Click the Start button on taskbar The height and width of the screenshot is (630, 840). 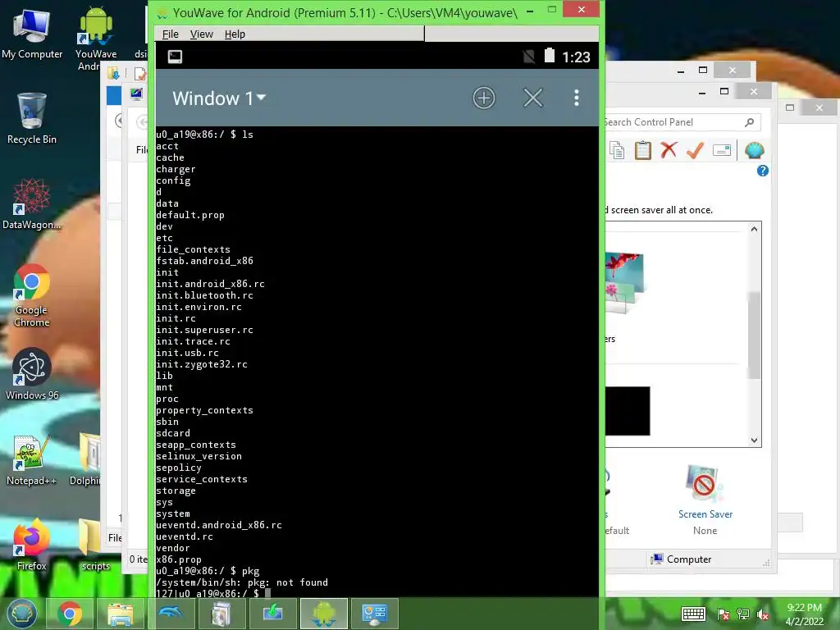(21, 614)
